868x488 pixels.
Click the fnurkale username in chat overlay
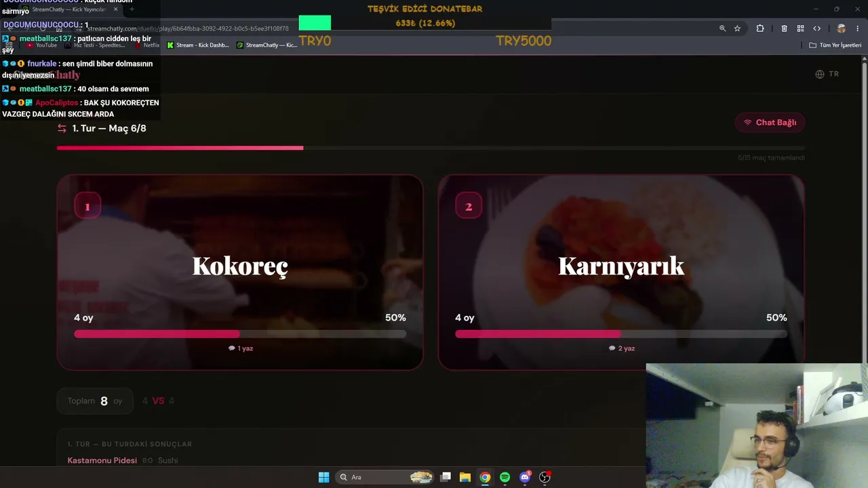[42, 64]
